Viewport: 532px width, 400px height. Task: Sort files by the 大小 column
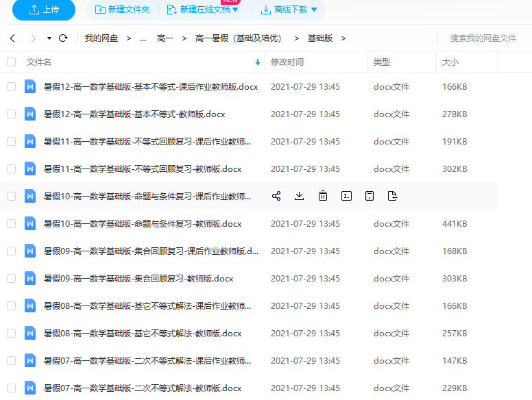pos(450,62)
